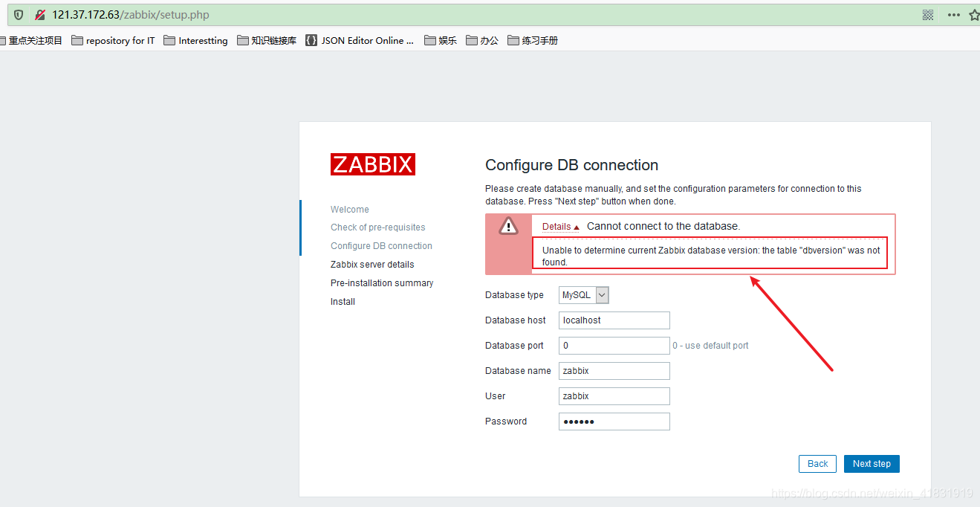Open the QR code icon in address bar

tap(928, 15)
